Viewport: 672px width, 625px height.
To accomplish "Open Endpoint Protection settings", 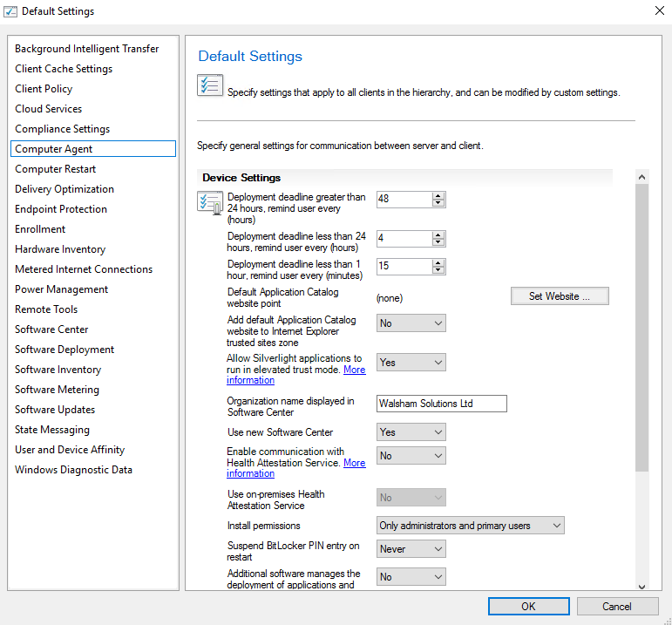I will tap(61, 209).
